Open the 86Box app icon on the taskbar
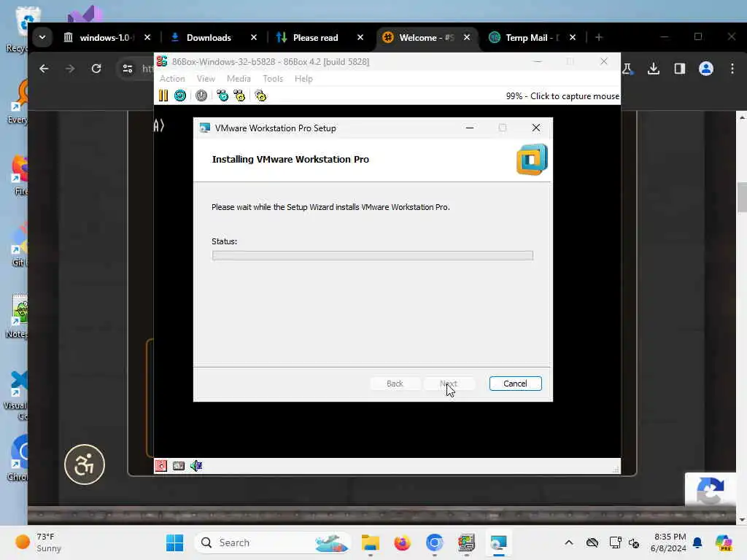The width and height of the screenshot is (747, 560). (466, 542)
